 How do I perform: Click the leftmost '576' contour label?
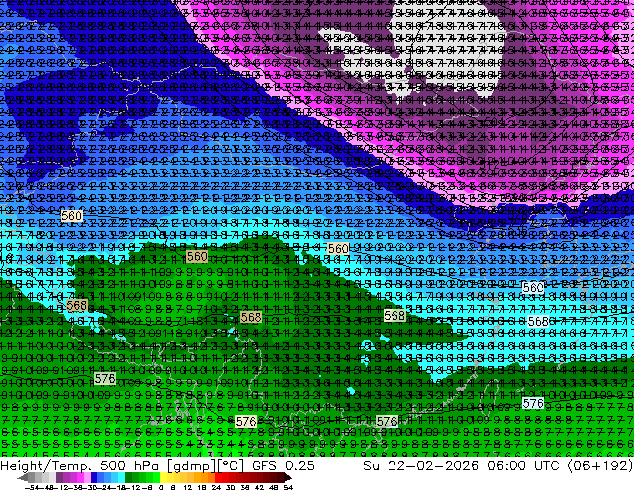105,378
